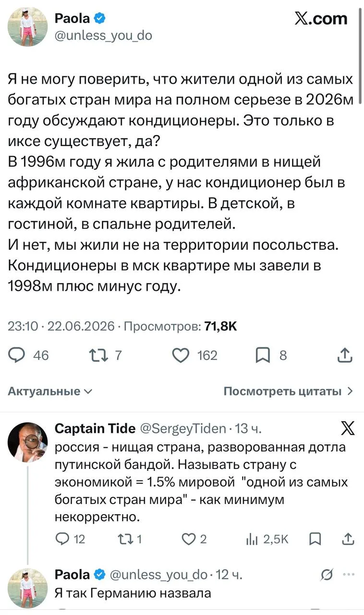The height and width of the screenshot is (615, 364).
Task: Bookmark the main post by Paola
Action: tap(263, 356)
